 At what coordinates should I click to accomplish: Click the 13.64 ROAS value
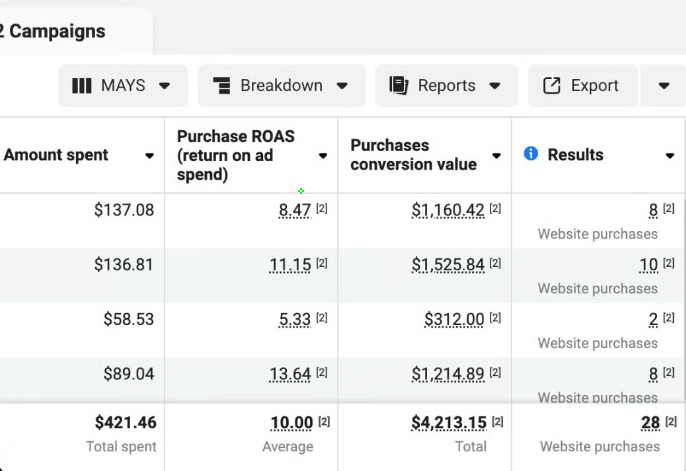pyautogui.click(x=291, y=373)
